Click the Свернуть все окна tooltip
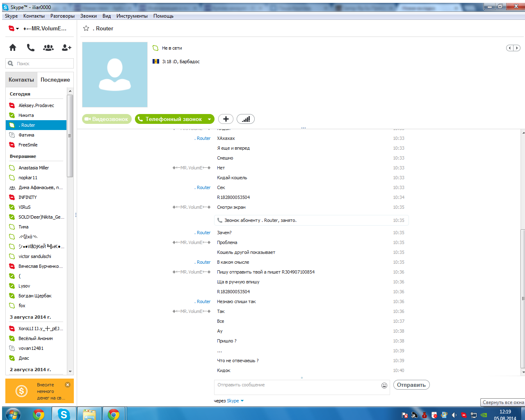The width and height of the screenshot is (525, 420). click(x=503, y=402)
